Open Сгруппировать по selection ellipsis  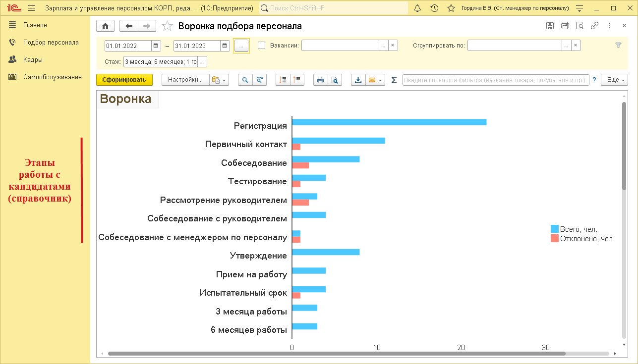[566, 46]
